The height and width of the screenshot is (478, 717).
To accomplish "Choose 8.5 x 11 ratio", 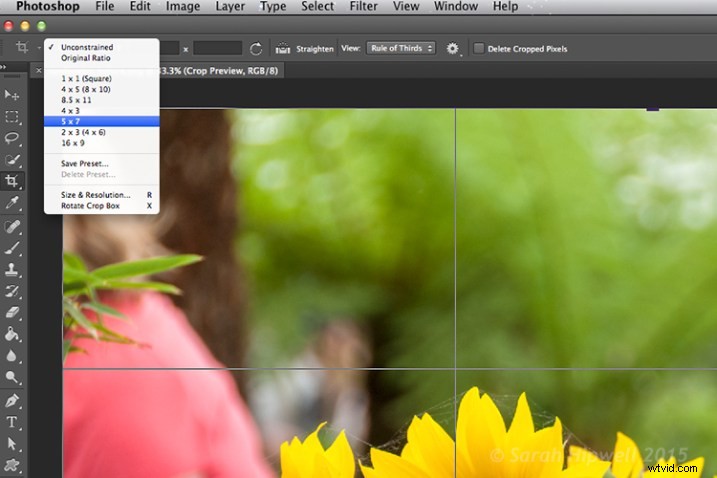I will coord(102,100).
